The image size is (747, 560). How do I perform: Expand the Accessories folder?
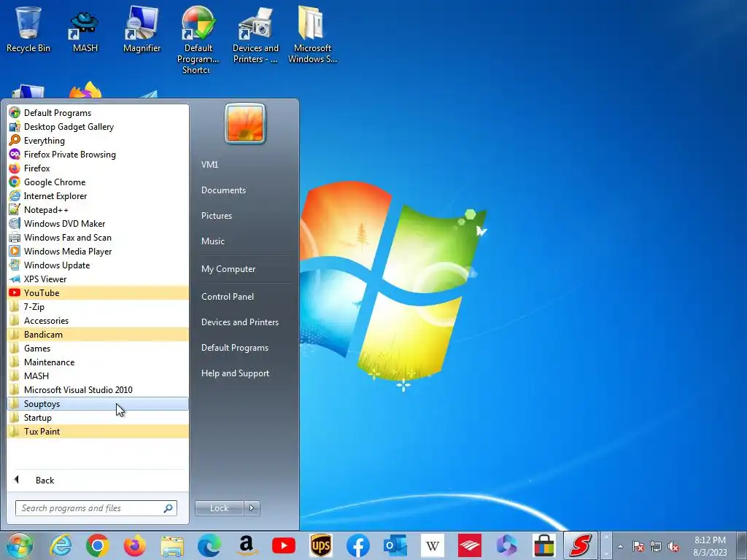pyautogui.click(x=98, y=321)
